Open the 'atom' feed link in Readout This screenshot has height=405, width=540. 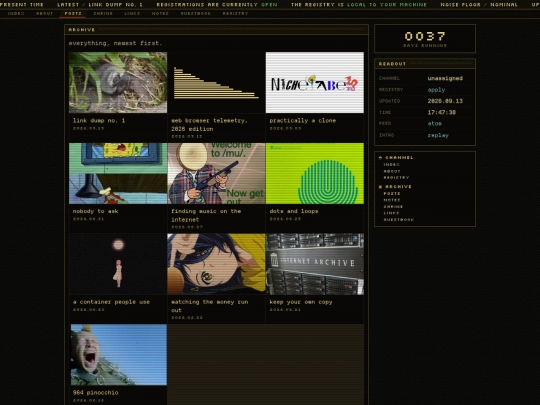(x=435, y=124)
